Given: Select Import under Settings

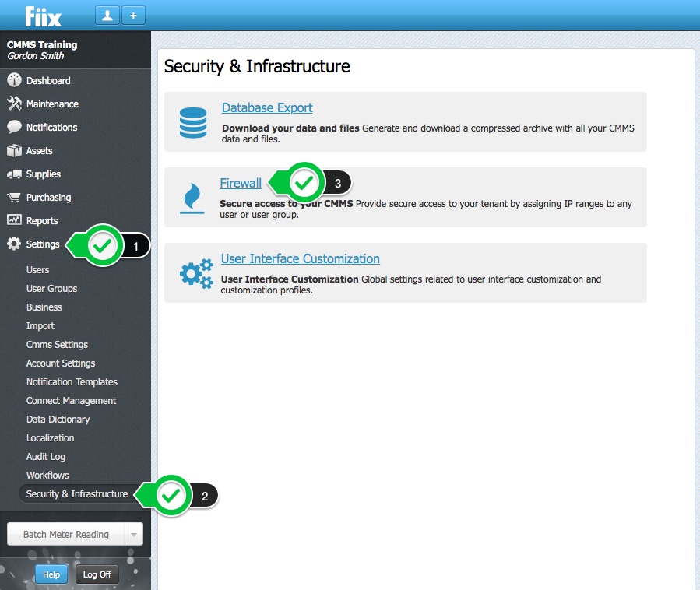Looking at the screenshot, I should [x=40, y=326].
